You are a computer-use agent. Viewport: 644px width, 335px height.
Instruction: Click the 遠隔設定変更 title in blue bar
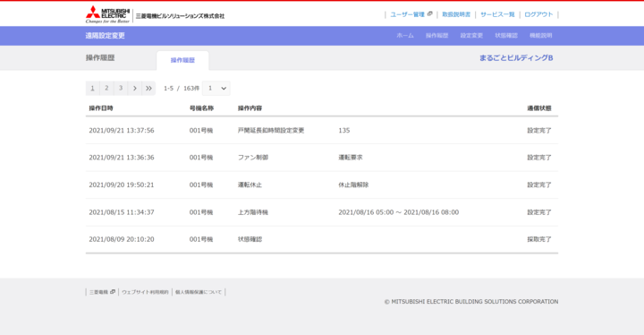[106, 36]
